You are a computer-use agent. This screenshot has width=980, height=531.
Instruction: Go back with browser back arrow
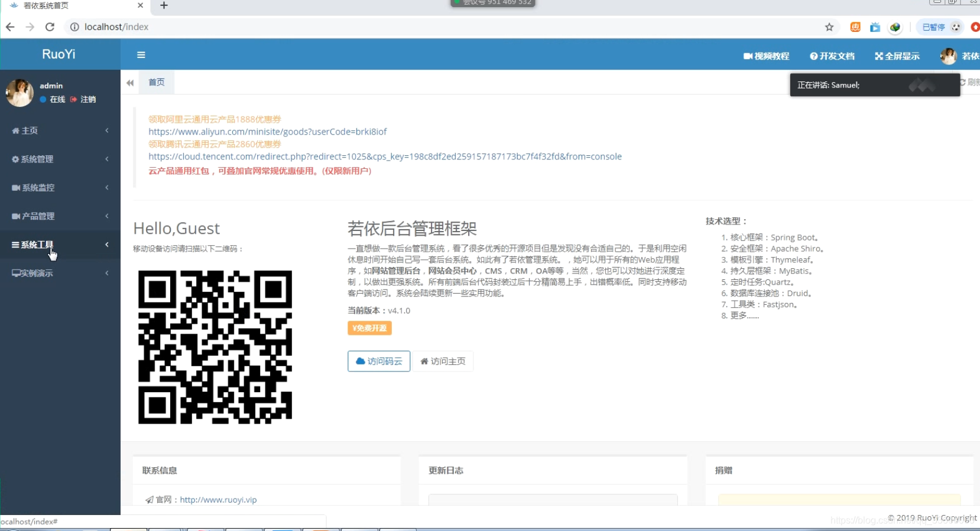pyautogui.click(x=10, y=27)
